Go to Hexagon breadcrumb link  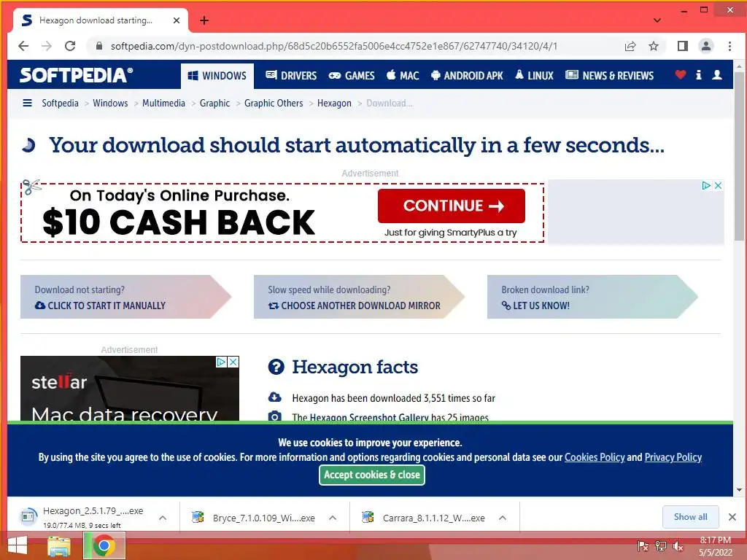(x=334, y=104)
